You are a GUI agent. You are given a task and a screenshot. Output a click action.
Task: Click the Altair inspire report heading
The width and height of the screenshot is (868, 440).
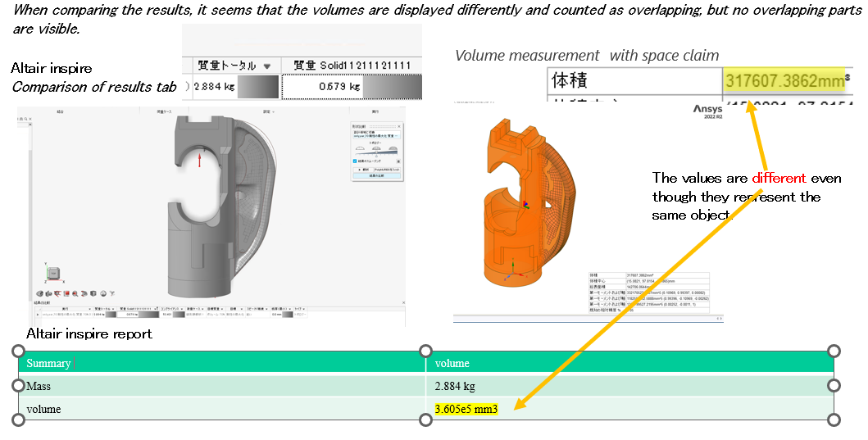coord(89,333)
